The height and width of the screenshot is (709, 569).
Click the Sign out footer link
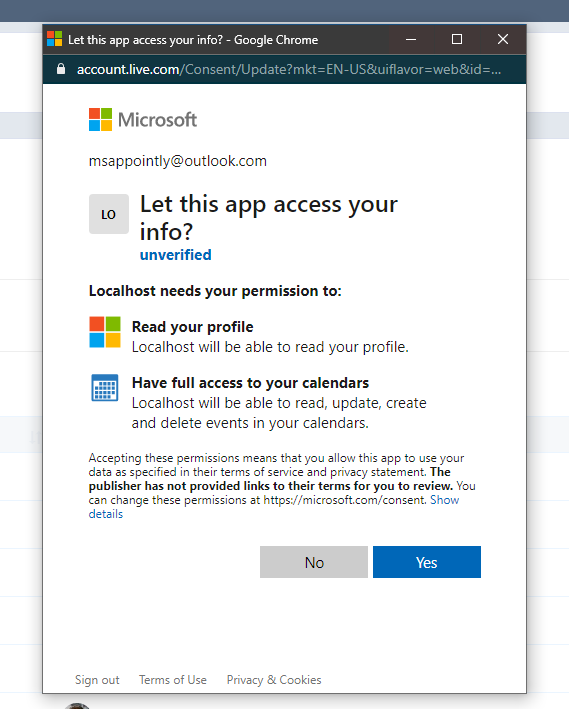tap(97, 680)
